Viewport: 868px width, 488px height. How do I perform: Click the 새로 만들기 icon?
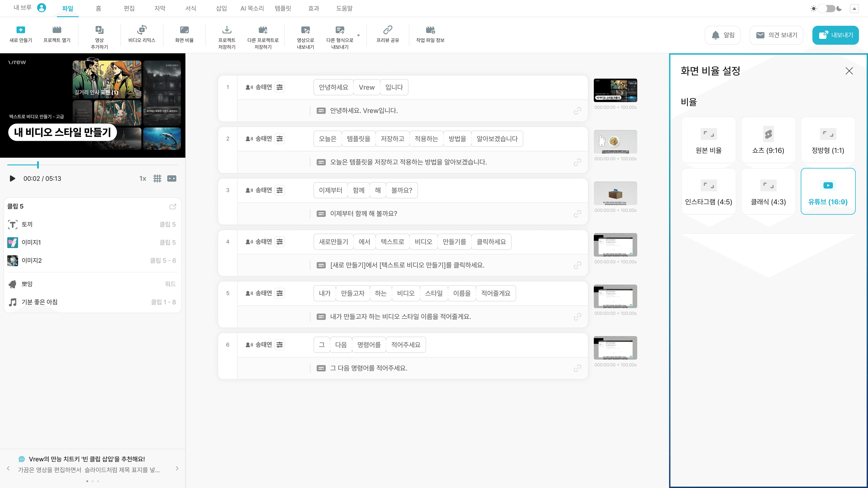tap(20, 30)
